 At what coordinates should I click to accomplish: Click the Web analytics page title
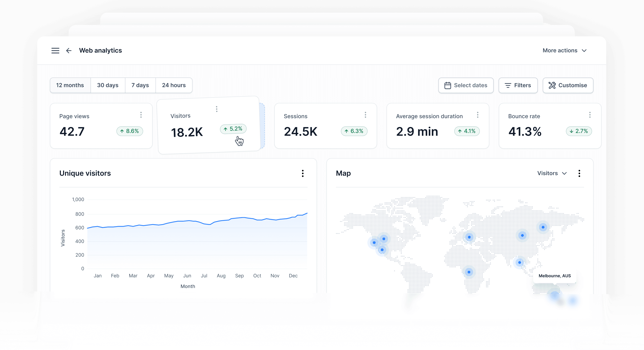coord(101,50)
